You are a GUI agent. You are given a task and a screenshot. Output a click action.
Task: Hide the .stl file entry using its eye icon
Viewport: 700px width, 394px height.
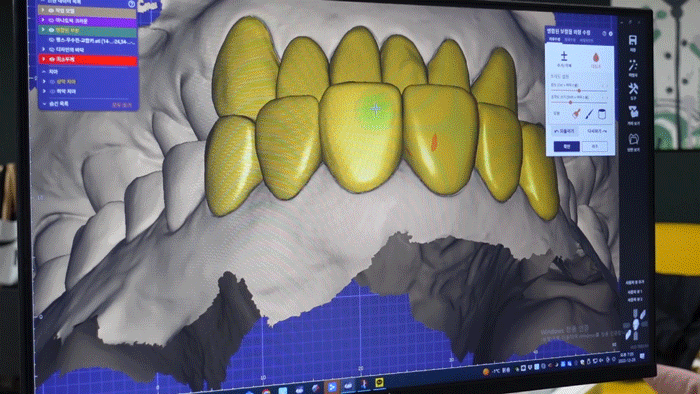(51, 40)
